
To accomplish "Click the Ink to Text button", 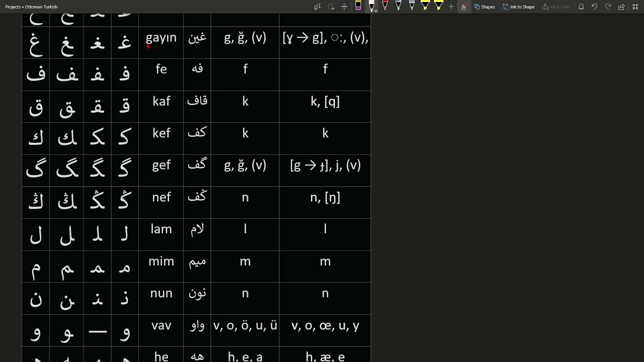I will (556, 7).
